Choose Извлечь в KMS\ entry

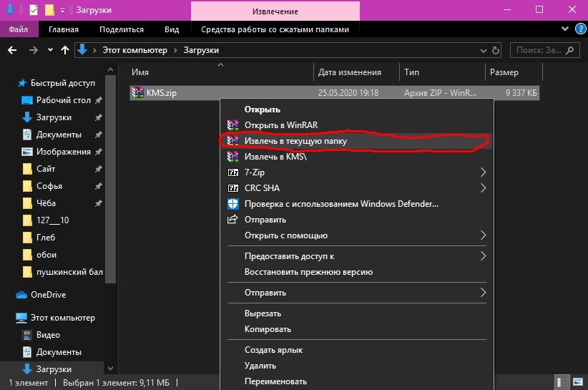click(357, 157)
